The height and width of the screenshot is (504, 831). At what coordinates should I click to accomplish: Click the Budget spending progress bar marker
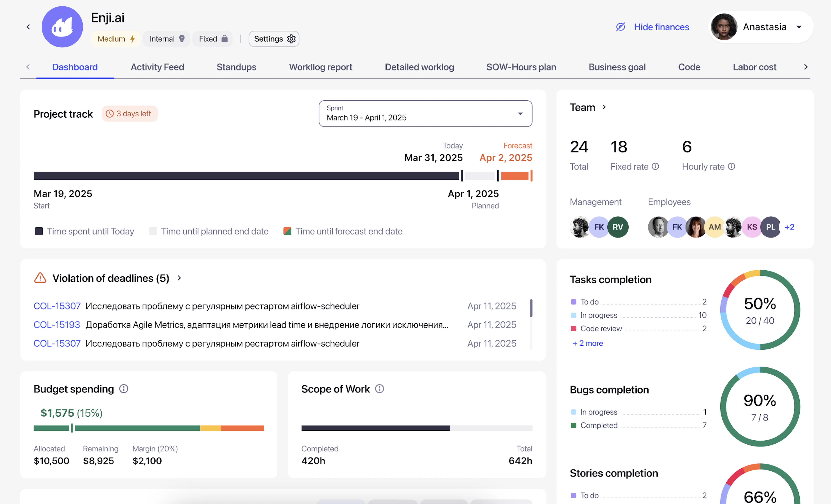(72, 428)
